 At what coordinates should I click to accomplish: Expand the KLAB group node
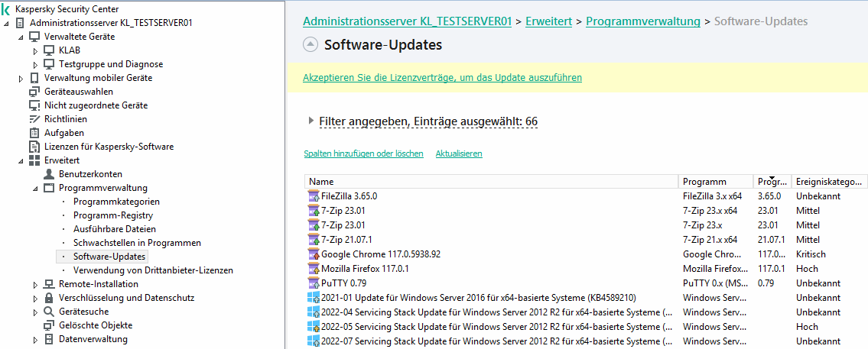[x=35, y=51]
